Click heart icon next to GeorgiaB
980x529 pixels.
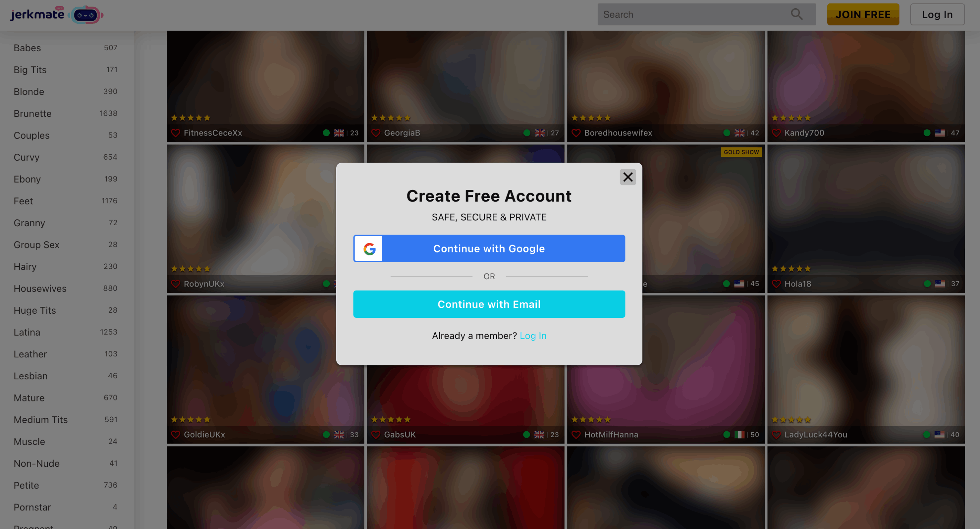click(x=375, y=133)
